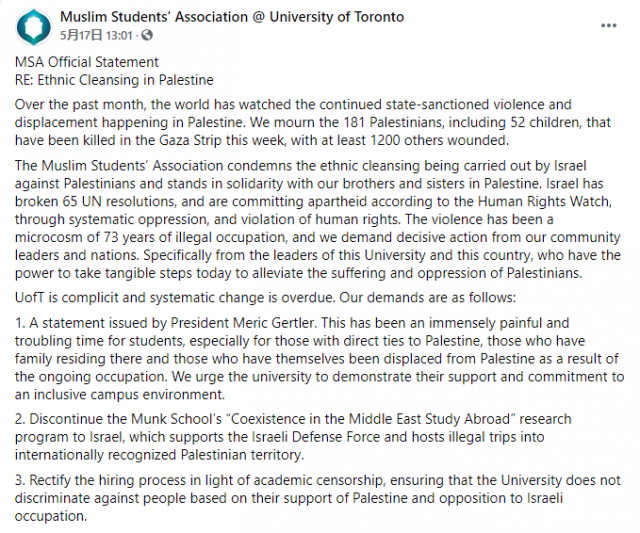Click the globe public-audience icon
Image resolution: width=640 pixels, height=533 pixels.
(147, 35)
